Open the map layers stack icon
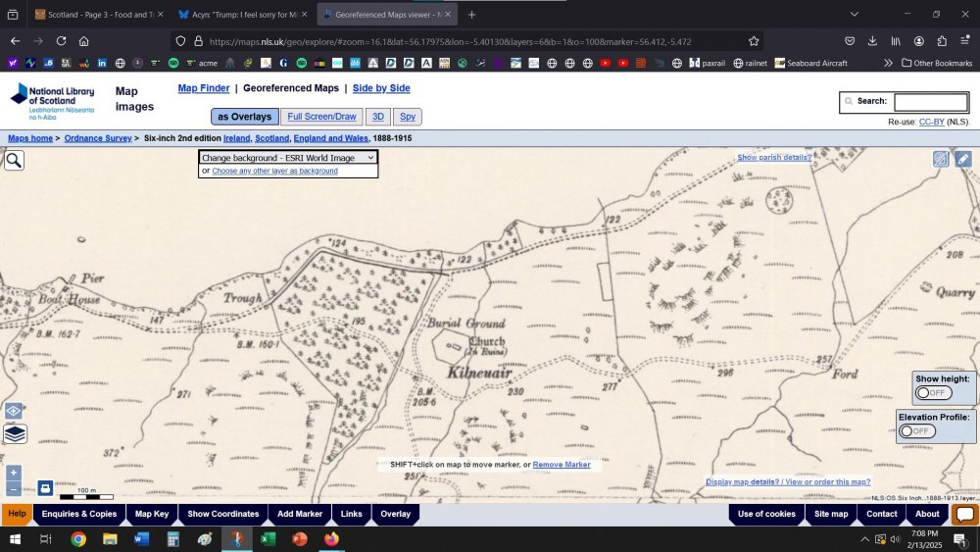 click(15, 433)
